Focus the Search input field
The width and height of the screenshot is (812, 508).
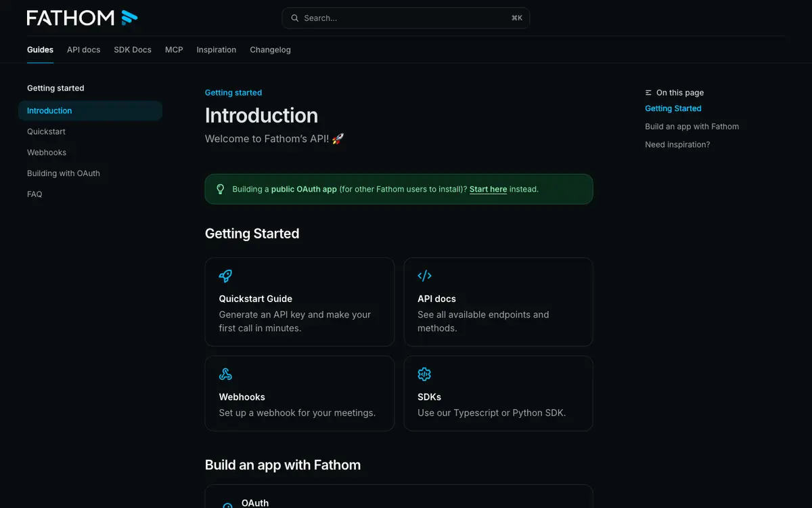[x=405, y=18]
